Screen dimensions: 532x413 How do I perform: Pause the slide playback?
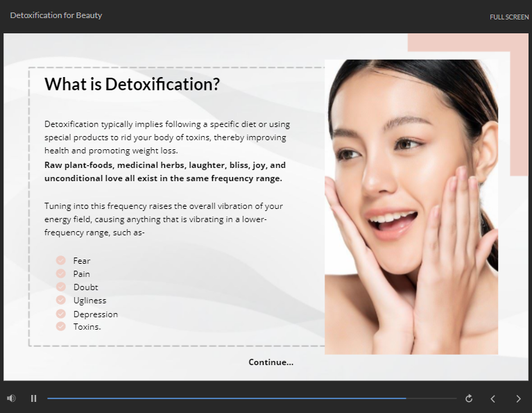click(33, 398)
